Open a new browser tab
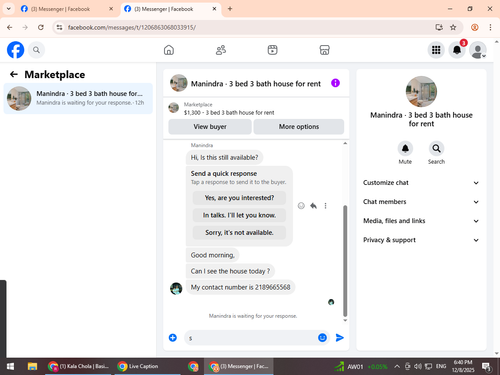This screenshot has height=375, width=500. tap(230, 9)
